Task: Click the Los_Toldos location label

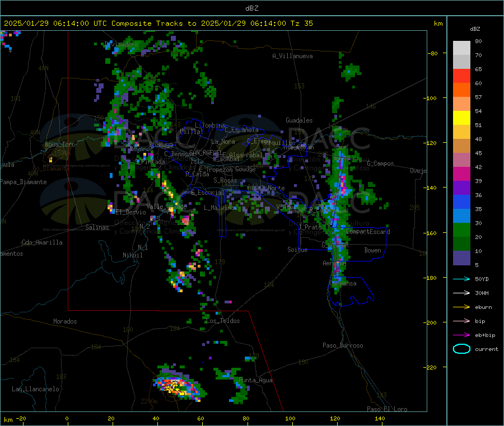Action: click(x=223, y=321)
